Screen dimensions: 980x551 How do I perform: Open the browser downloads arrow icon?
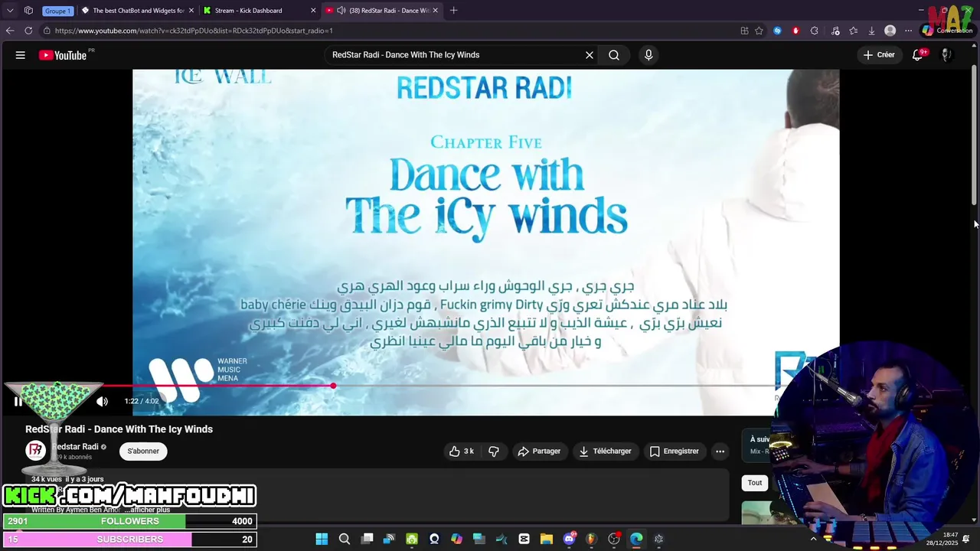click(871, 31)
